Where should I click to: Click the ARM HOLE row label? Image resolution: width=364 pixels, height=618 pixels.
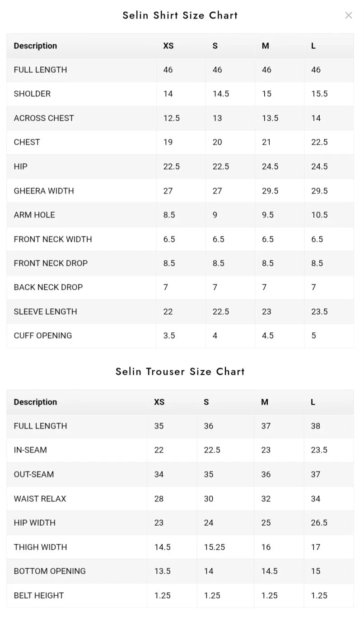coord(34,215)
